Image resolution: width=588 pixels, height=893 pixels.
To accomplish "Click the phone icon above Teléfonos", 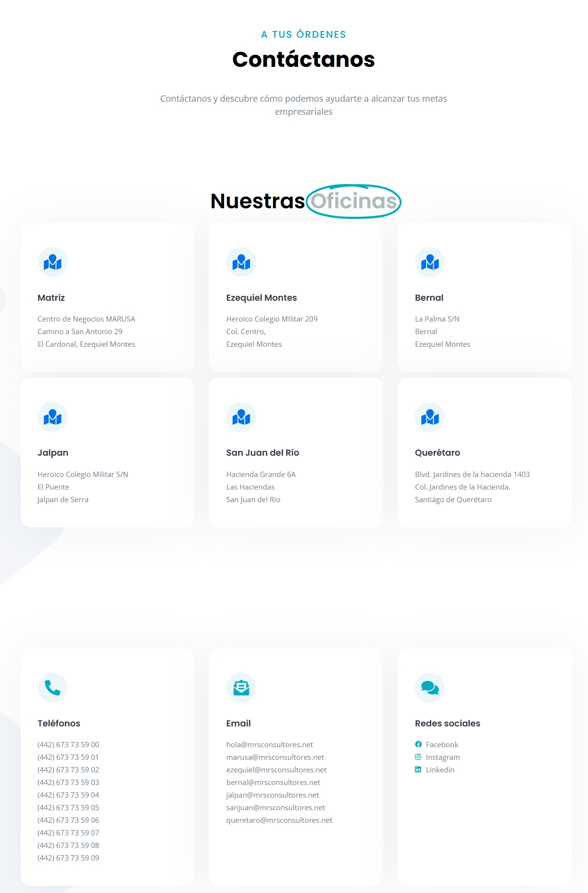I will 52,688.
